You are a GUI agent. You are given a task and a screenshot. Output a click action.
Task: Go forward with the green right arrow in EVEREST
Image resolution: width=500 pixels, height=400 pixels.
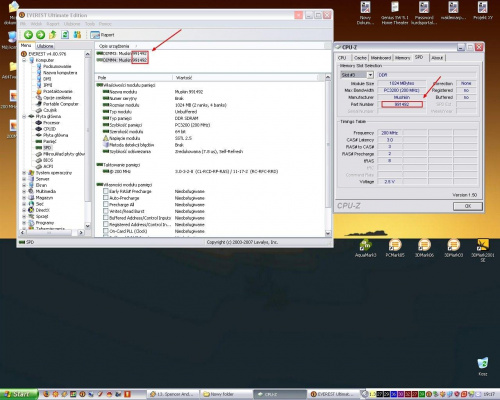(x=40, y=35)
